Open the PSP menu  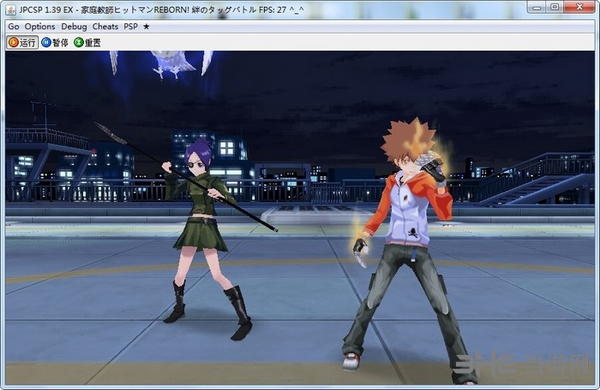(130, 26)
